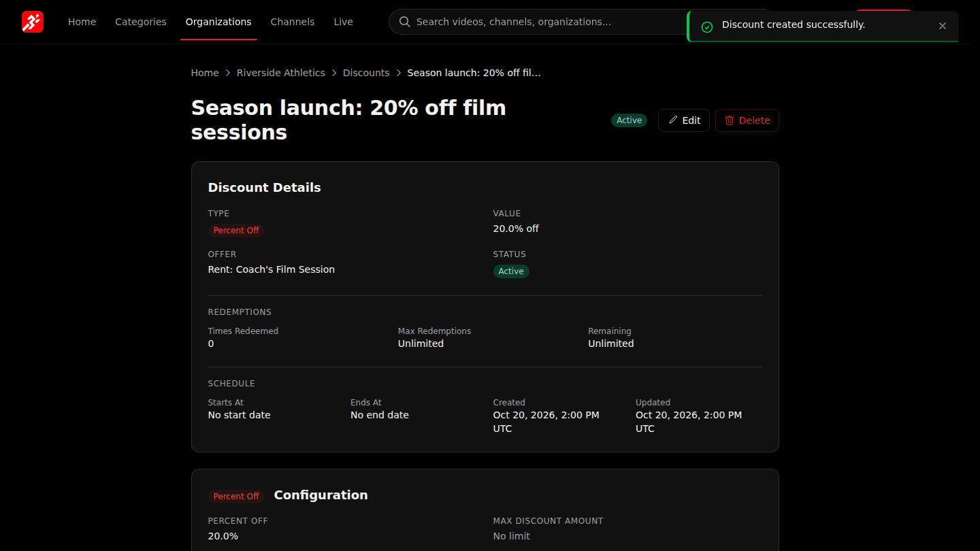The width and height of the screenshot is (980, 551).
Task: Click the page title 'Season launch' heading
Action: coord(348,120)
